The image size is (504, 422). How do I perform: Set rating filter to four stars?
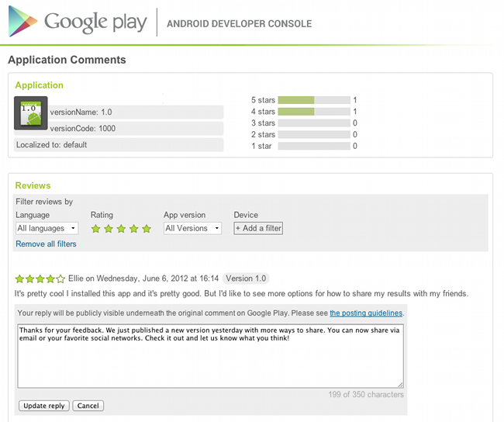click(x=133, y=229)
